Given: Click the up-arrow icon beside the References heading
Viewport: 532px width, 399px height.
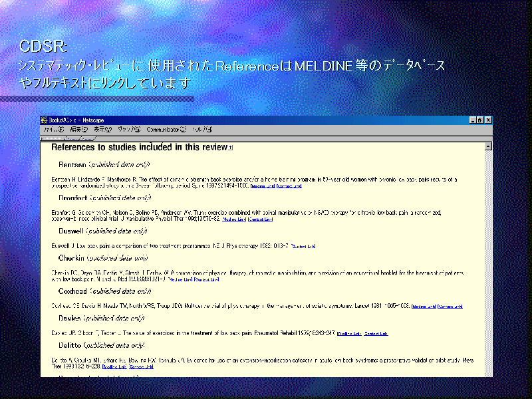Looking at the screenshot, I should [x=231, y=148].
